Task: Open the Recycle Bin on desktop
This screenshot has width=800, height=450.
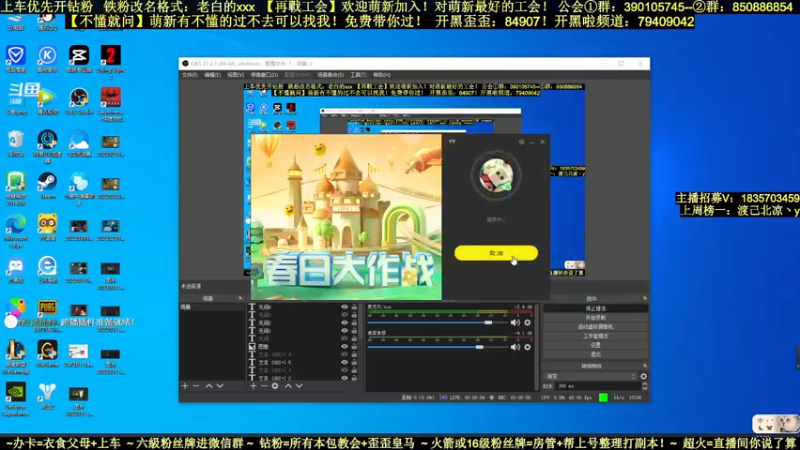Action: [16, 143]
